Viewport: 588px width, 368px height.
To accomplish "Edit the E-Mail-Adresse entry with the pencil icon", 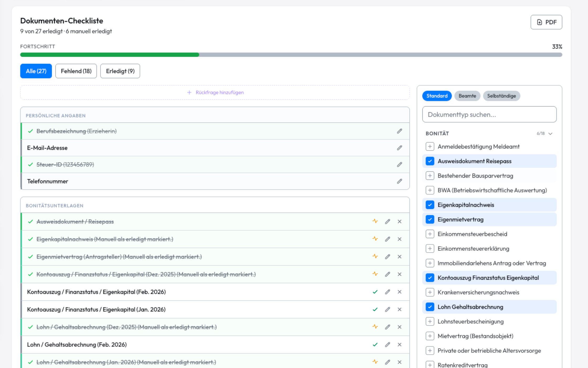I will [x=399, y=148].
